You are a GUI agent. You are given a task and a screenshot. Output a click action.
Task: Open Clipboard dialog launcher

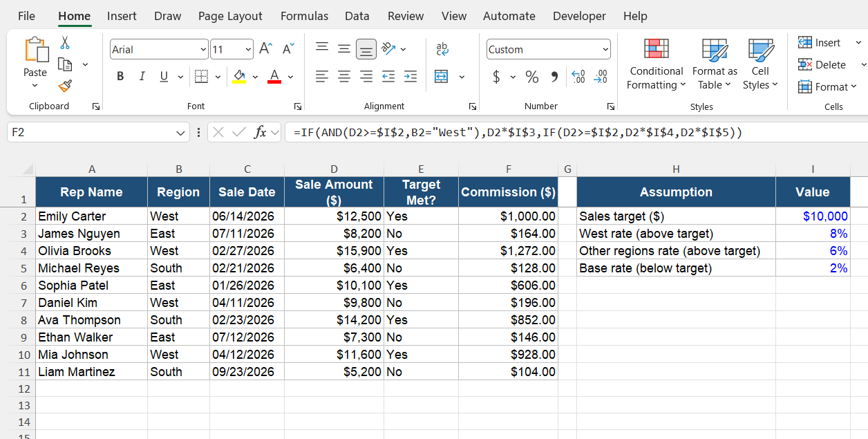point(95,106)
